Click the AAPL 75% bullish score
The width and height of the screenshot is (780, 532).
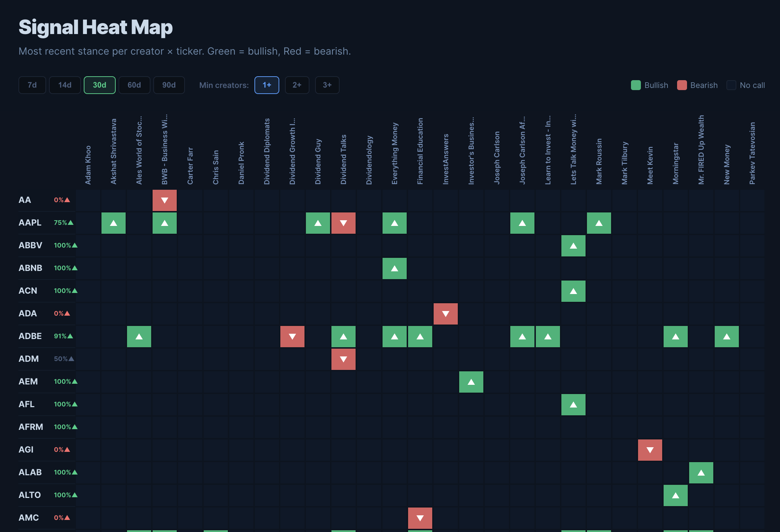pos(64,223)
